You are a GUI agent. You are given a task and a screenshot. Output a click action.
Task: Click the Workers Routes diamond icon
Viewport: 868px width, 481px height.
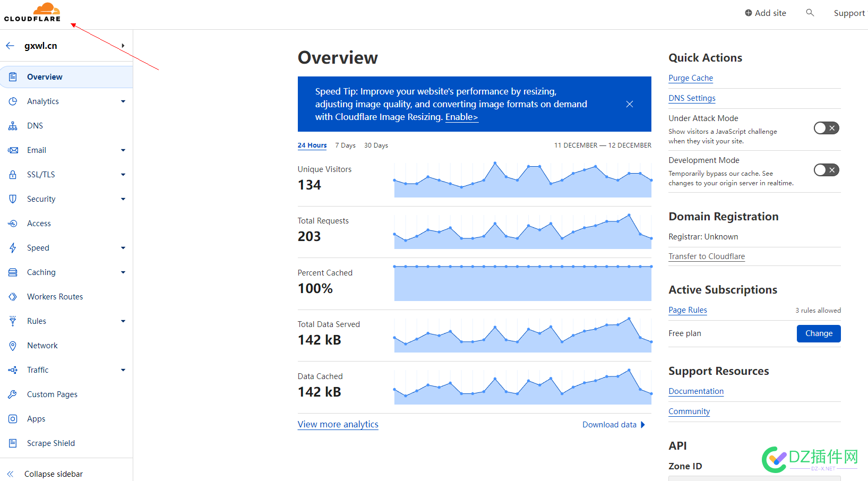click(x=13, y=297)
